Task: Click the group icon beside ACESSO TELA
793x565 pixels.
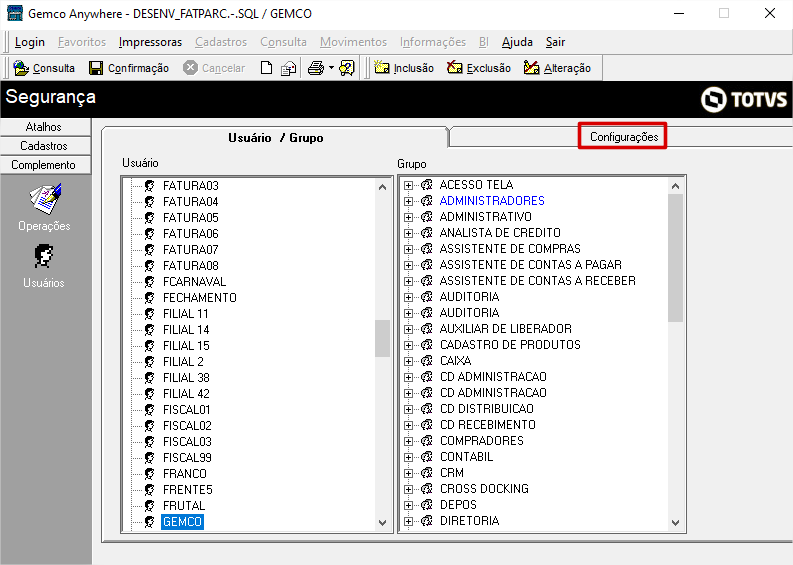Action: 427,185
